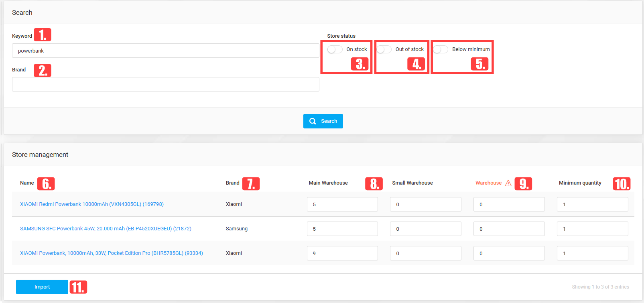Image resolution: width=644 pixels, height=303 pixels.
Task: Sort by the Name column header
Action: [x=27, y=183]
